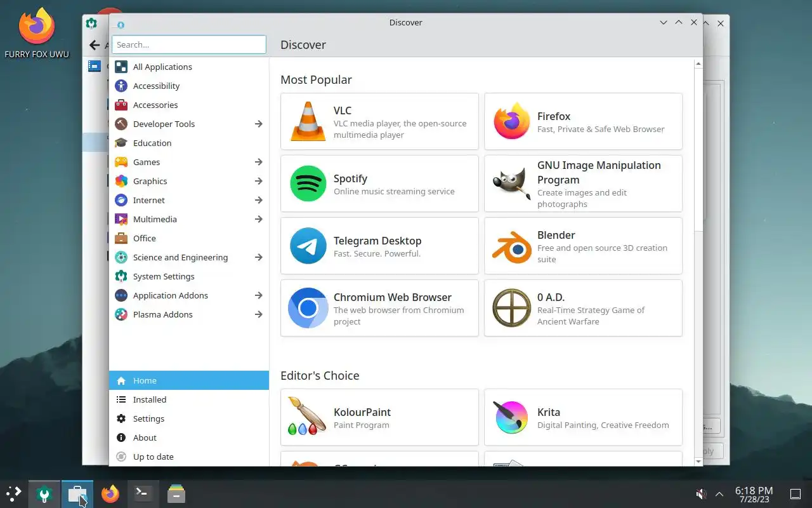Open Telegram Desktop app icon
This screenshot has width=812, height=508.
pyautogui.click(x=308, y=246)
